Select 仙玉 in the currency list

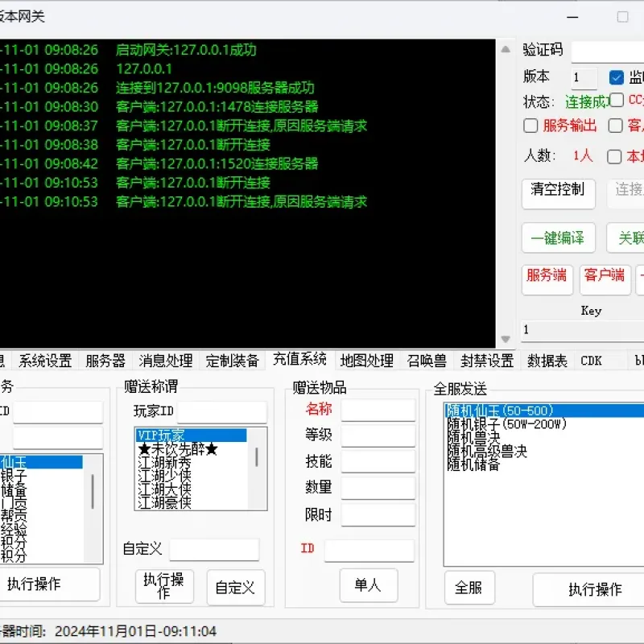pyautogui.click(x=41, y=462)
